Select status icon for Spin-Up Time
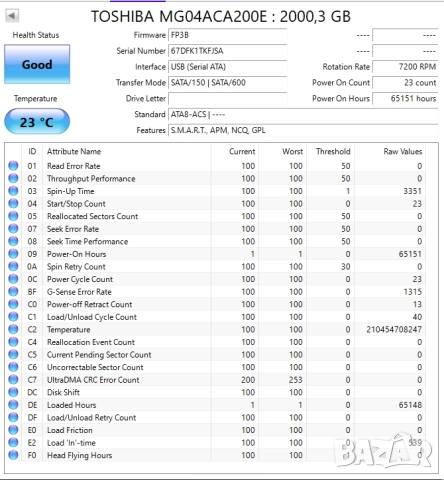The height and width of the screenshot is (480, 444). click(13, 191)
